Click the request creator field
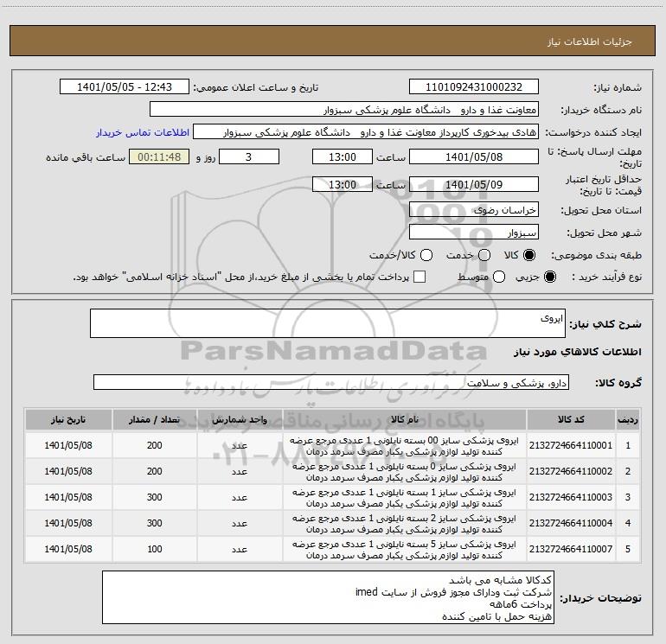The image size is (666, 644). point(366,132)
